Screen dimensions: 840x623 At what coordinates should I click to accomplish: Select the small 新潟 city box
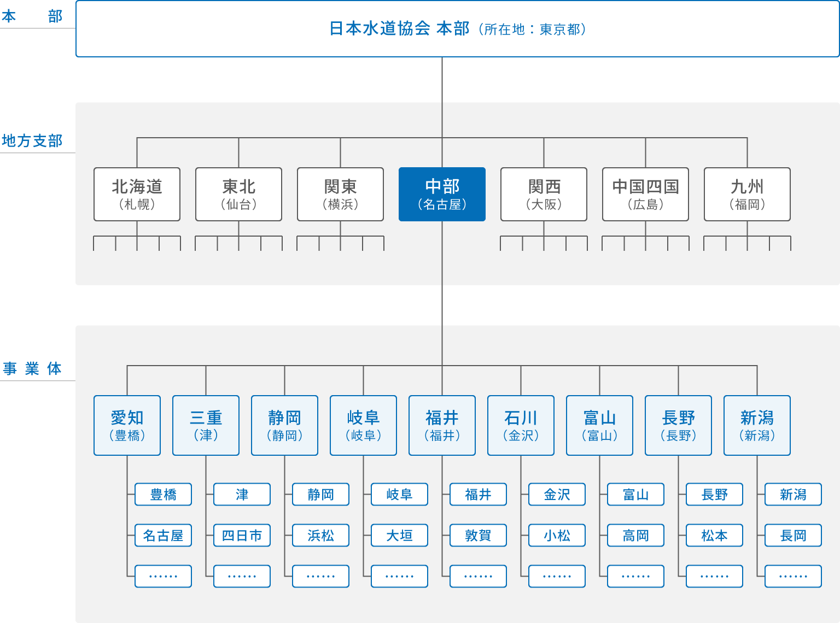coord(793,495)
